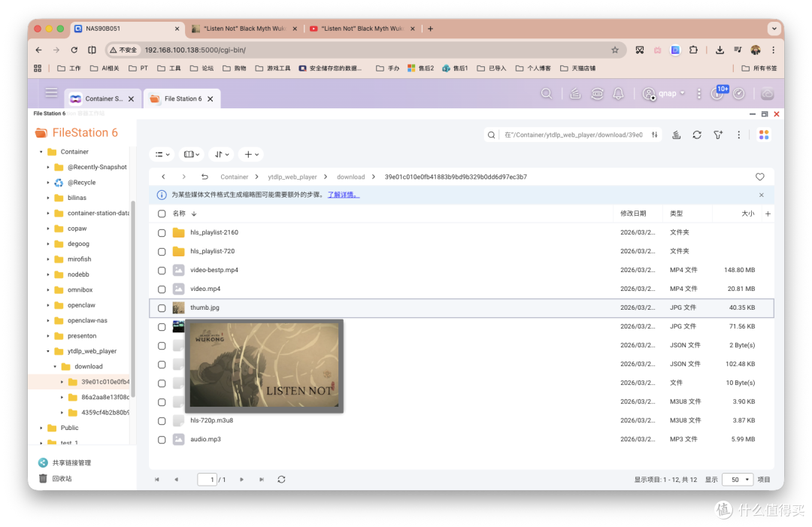Check the hls-720p.m3u8 checkbox

point(162,421)
